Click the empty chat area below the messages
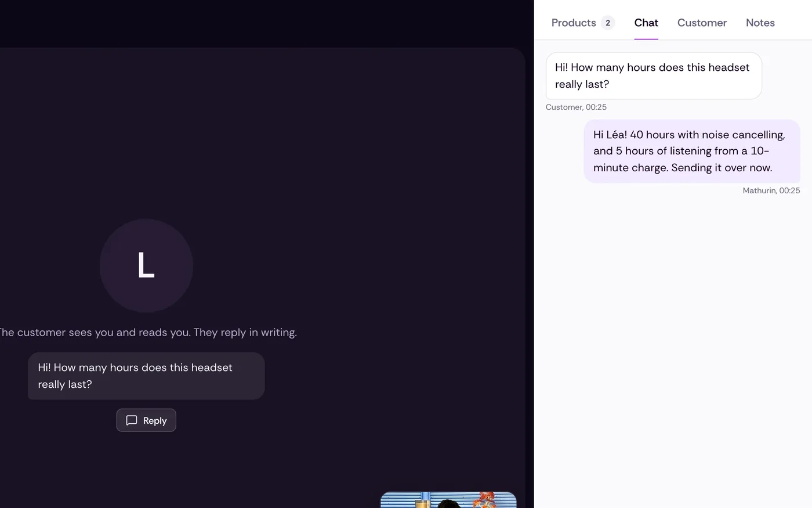The image size is (812, 508). pos(673,348)
